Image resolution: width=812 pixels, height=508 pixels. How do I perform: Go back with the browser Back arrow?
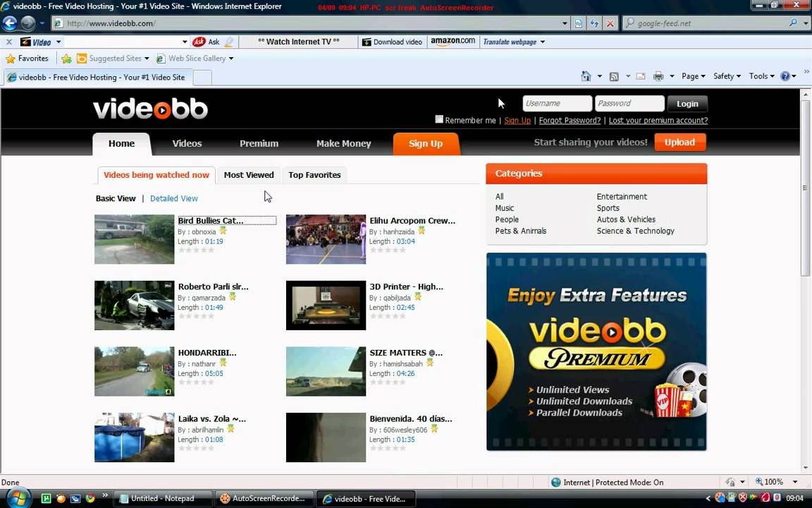[10, 23]
